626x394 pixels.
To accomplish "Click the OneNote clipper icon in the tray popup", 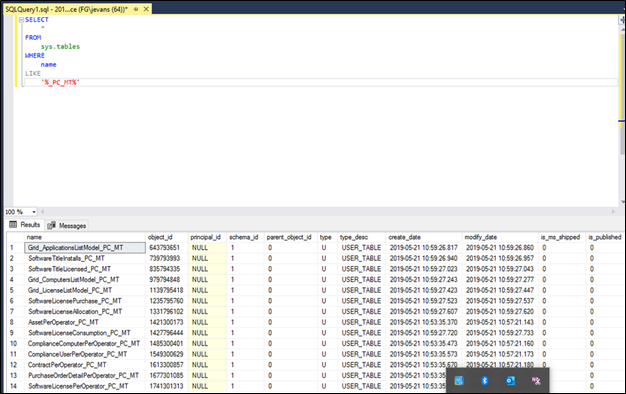I will click(536, 380).
